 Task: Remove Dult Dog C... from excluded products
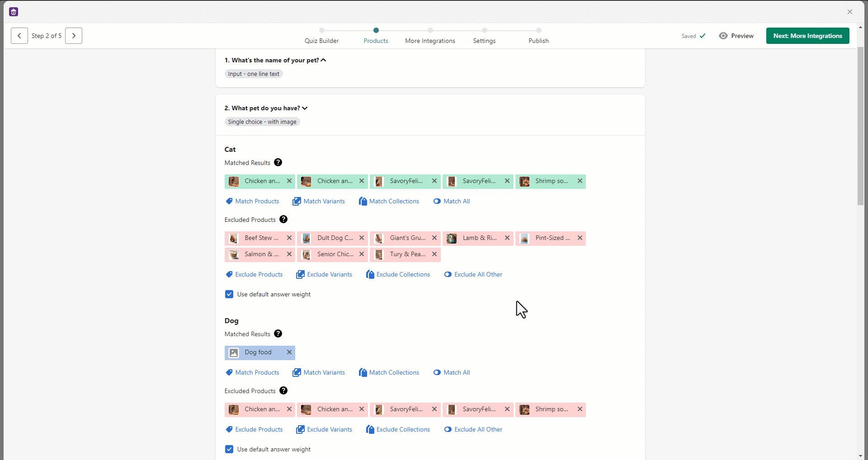tap(362, 238)
